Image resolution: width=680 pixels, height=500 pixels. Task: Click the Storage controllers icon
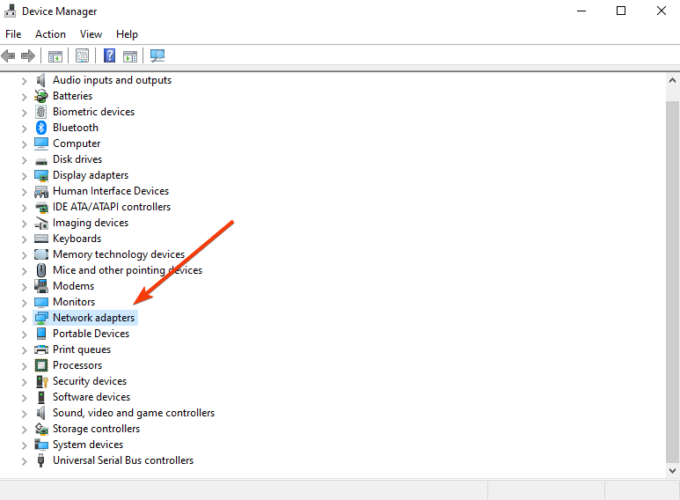pos(41,429)
